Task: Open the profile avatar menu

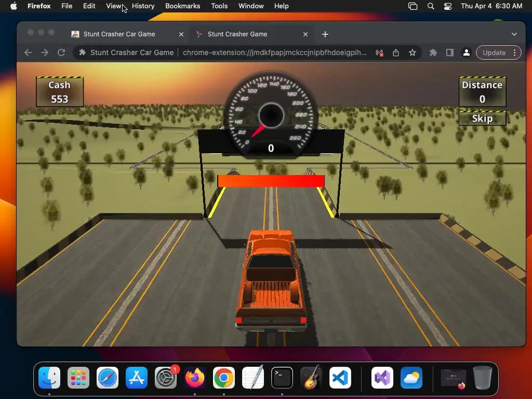Action: point(467,52)
